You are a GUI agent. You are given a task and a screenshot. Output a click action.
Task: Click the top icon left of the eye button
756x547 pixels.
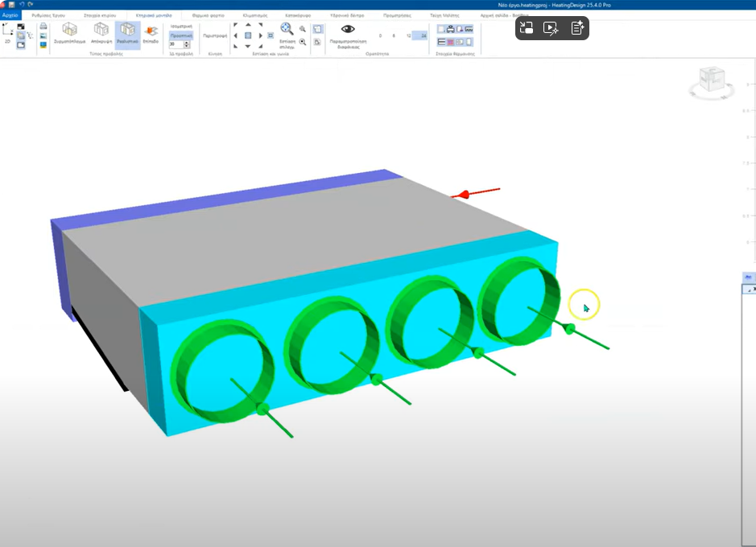(317, 30)
